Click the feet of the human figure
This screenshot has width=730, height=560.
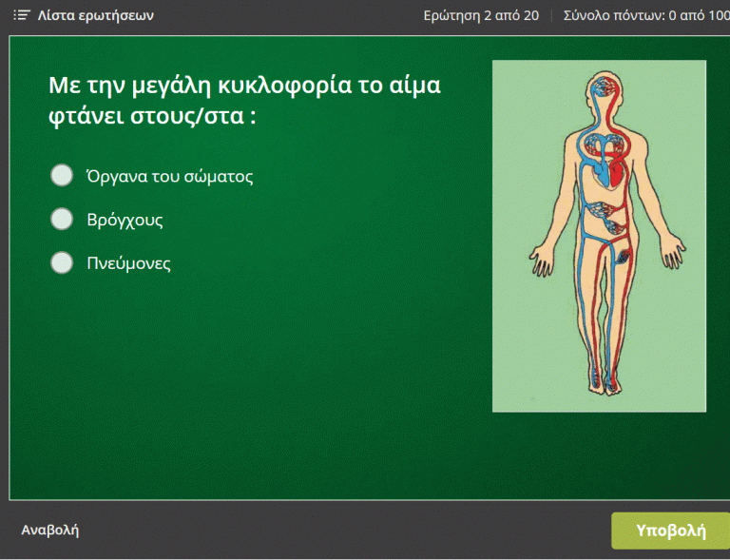[x=604, y=383]
